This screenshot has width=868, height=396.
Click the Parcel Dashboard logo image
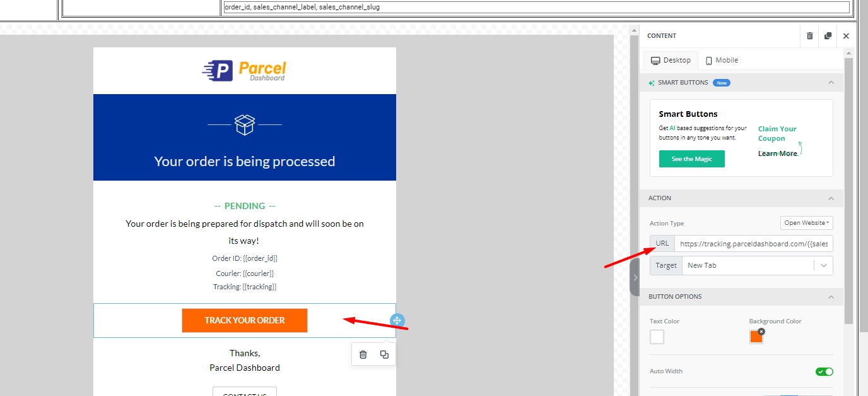[245, 71]
